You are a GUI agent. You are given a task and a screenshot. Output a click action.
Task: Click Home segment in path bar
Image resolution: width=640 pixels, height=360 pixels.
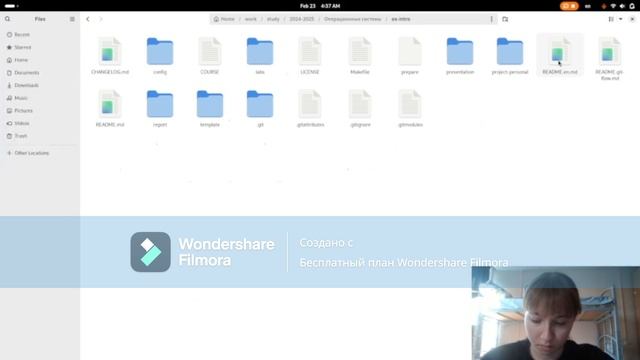[x=224, y=19]
